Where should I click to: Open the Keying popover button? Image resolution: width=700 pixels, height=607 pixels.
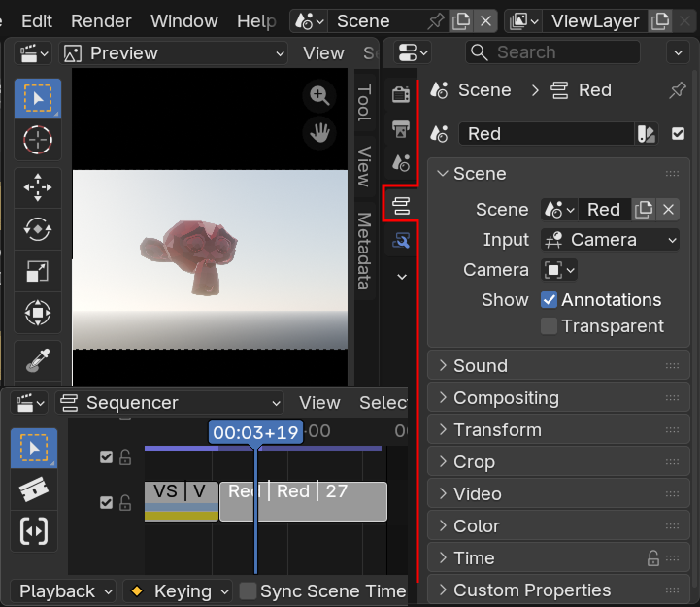[x=177, y=590]
